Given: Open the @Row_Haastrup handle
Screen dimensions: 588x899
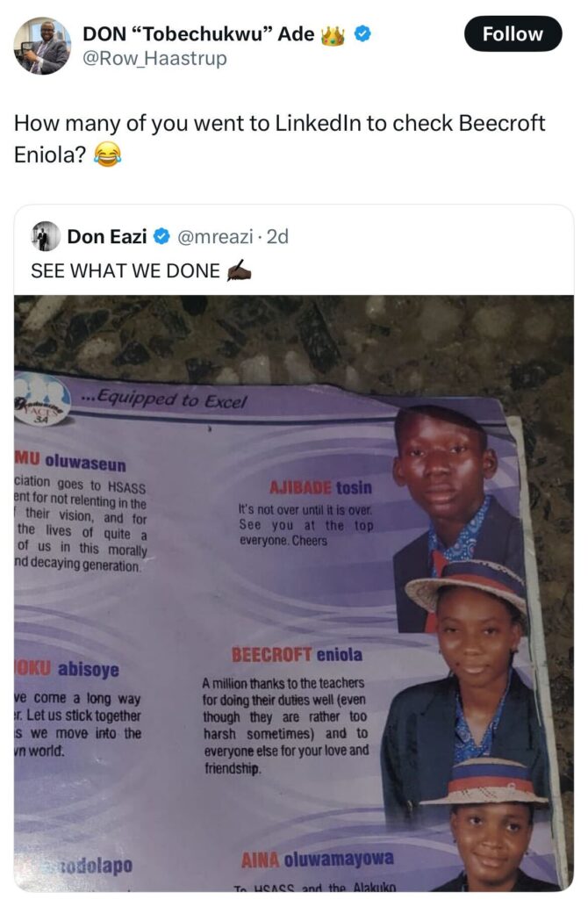Looking at the screenshot, I should click(x=154, y=59).
